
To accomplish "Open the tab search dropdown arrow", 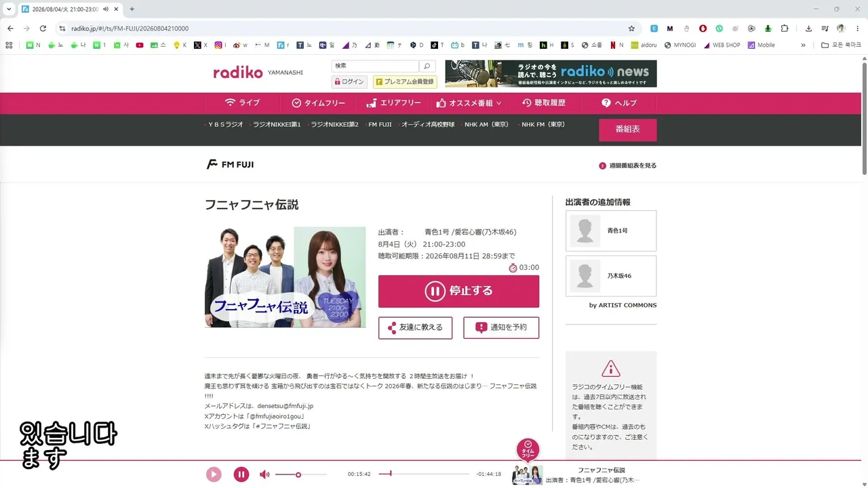I will (9, 9).
